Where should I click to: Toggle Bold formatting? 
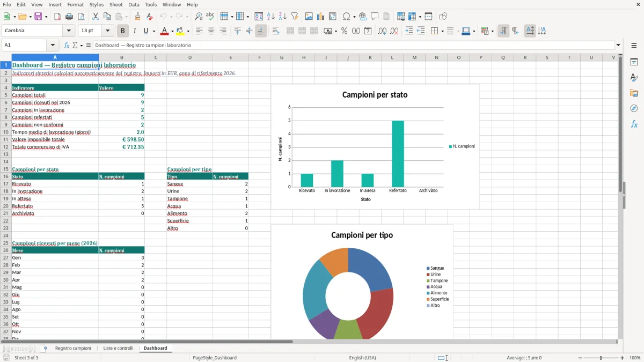click(x=122, y=31)
